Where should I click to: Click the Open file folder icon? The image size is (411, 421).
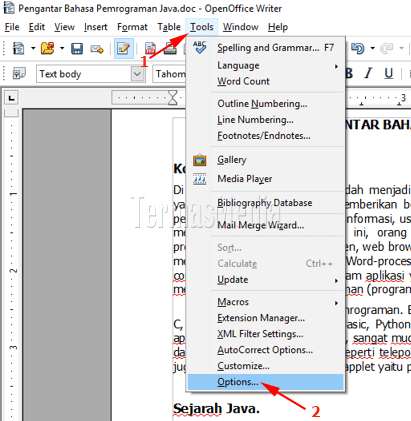(x=47, y=49)
